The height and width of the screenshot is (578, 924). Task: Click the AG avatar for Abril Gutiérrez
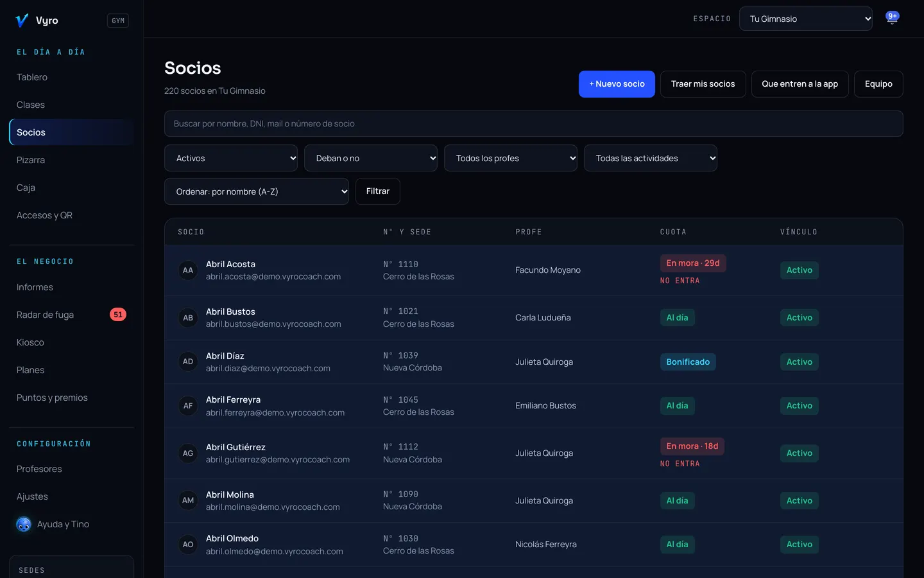click(188, 453)
